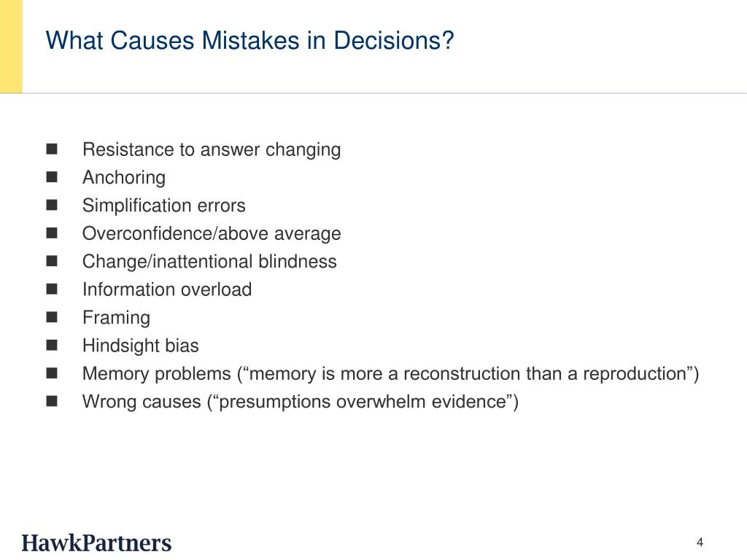Click the yellow accent bar beside title
747x560 pixels.
tap(11, 47)
